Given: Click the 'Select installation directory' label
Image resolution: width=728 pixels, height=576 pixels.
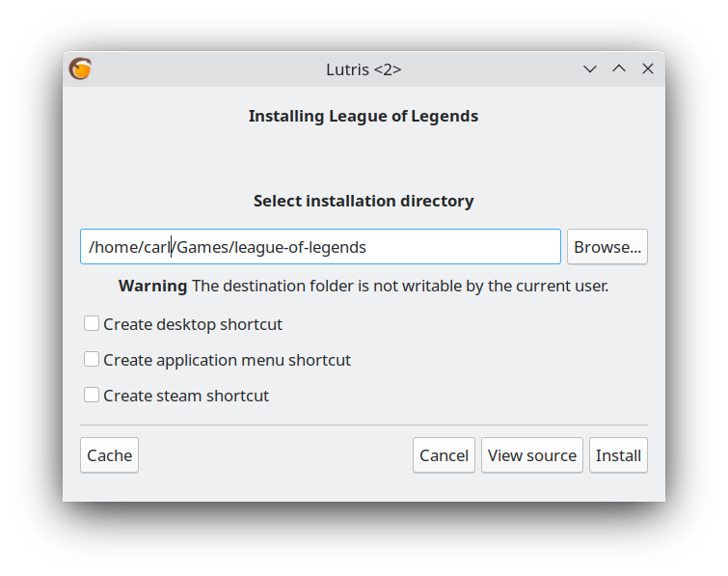Looking at the screenshot, I should click(364, 201).
